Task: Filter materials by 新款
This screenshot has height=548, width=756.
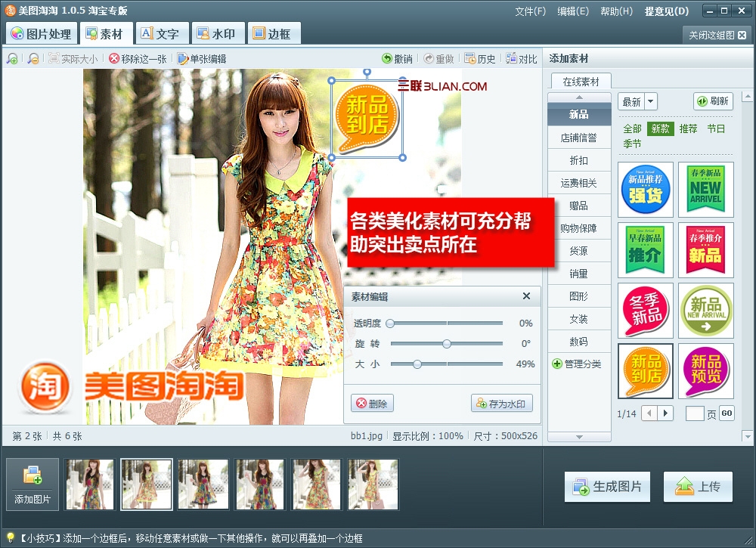Action: pyautogui.click(x=660, y=128)
